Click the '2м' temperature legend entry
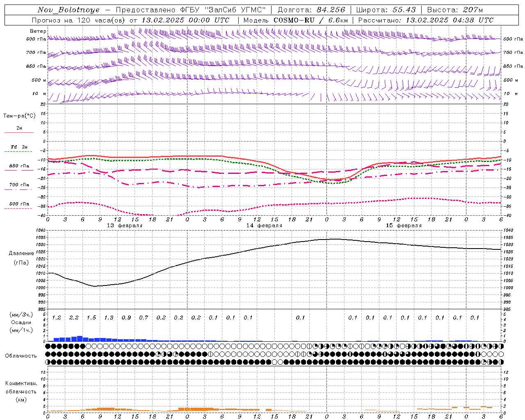The width and height of the screenshot is (525, 420). tap(19, 128)
